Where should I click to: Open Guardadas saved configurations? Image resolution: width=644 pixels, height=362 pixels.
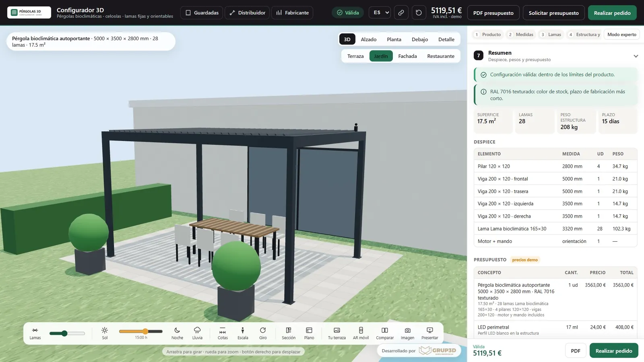click(x=202, y=13)
